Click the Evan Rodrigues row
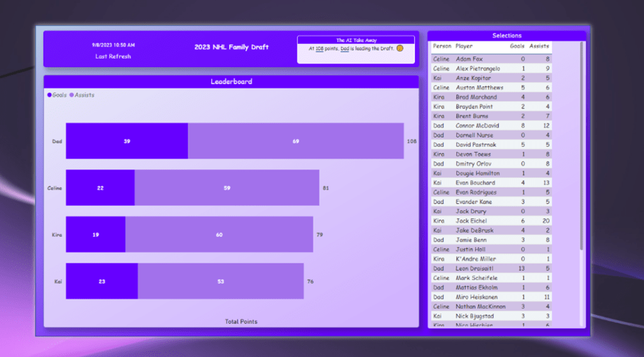Screen dimensions: 644x357 (x=492, y=192)
